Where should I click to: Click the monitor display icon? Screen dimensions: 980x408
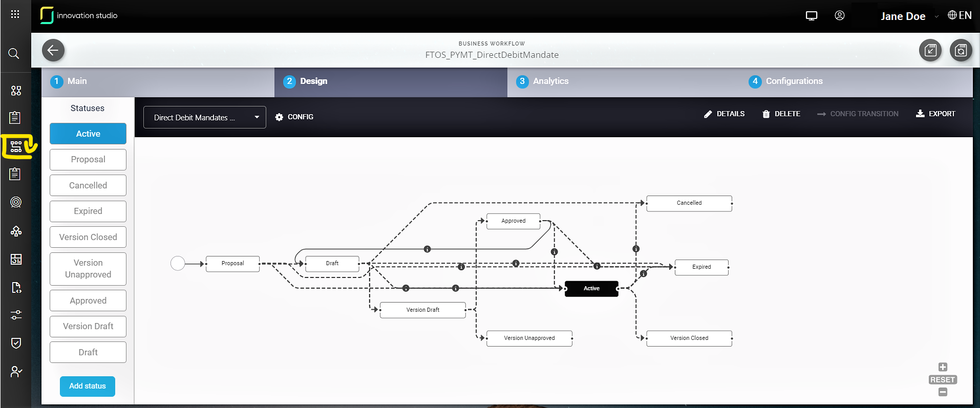(812, 15)
